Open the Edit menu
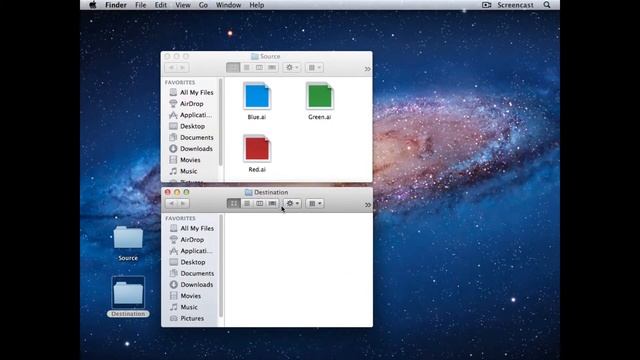 click(160, 5)
